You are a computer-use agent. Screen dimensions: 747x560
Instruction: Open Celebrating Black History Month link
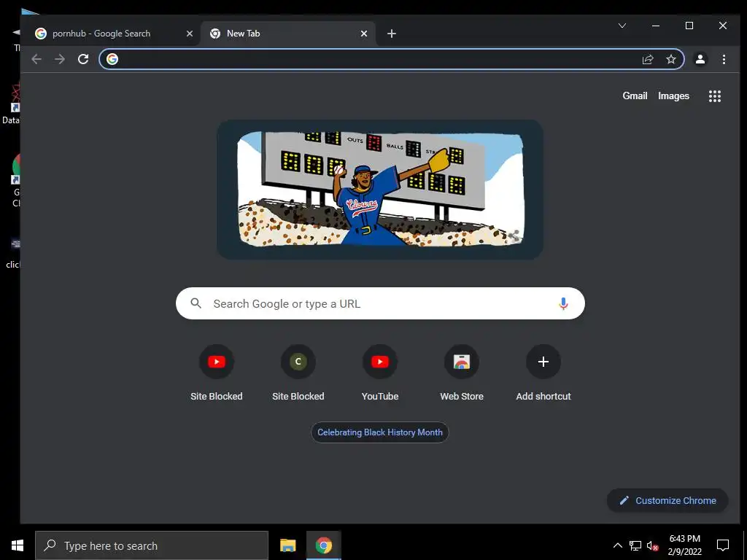pos(379,432)
